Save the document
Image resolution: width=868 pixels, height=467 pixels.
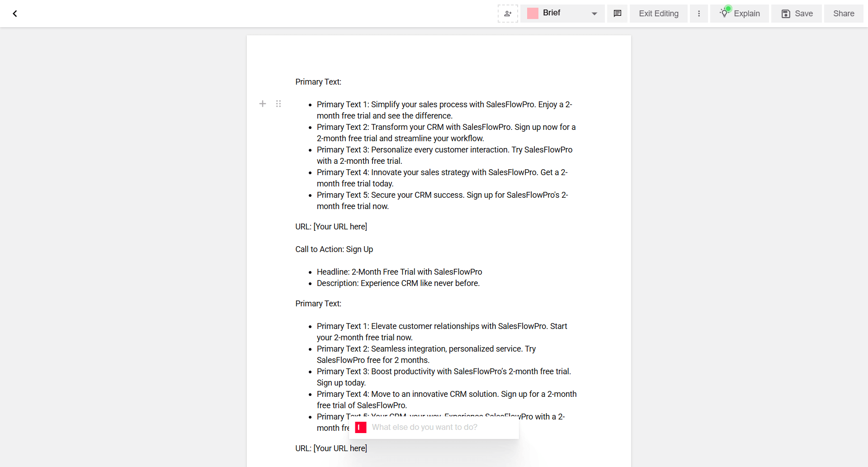pos(797,14)
